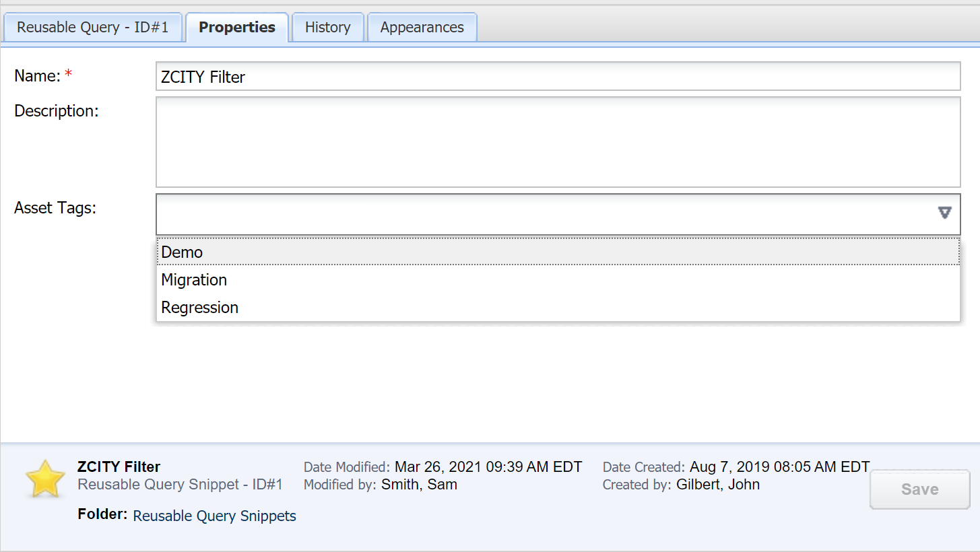
Task: Open the Appearances tab
Action: [x=422, y=28]
